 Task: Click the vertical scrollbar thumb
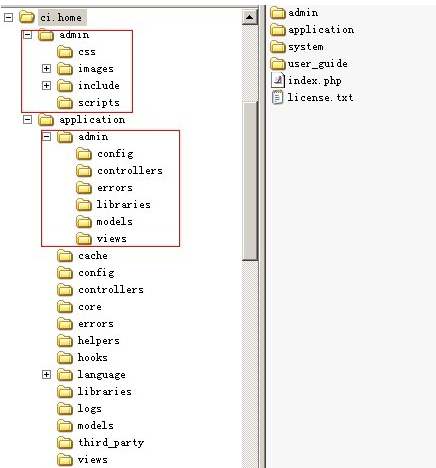click(250, 181)
